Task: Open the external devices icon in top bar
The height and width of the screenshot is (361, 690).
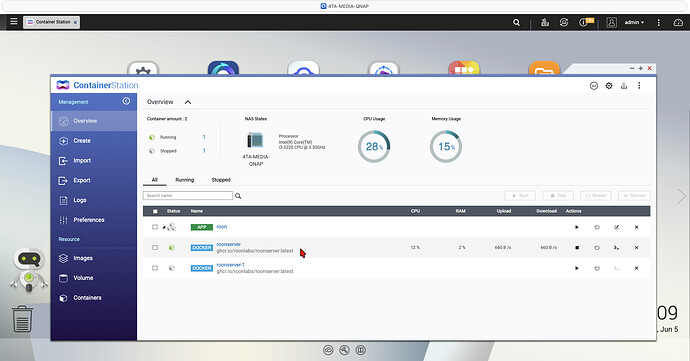Action: [564, 22]
